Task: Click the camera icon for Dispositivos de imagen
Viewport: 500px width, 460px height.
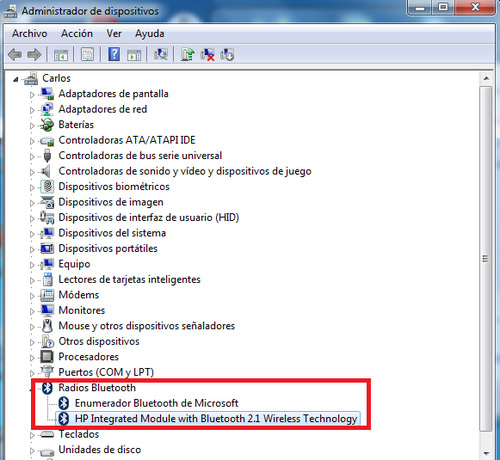Action: [47, 202]
